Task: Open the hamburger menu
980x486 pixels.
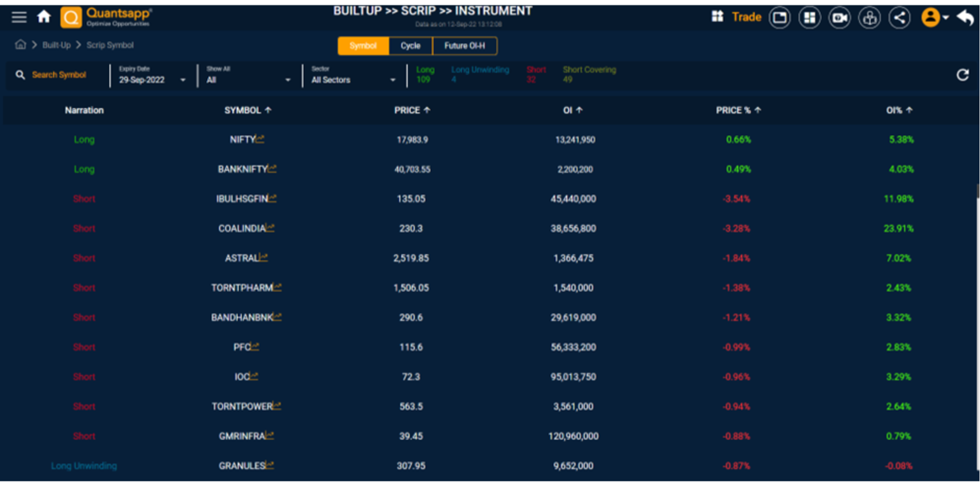Action: pyautogui.click(x=18, y=16)
